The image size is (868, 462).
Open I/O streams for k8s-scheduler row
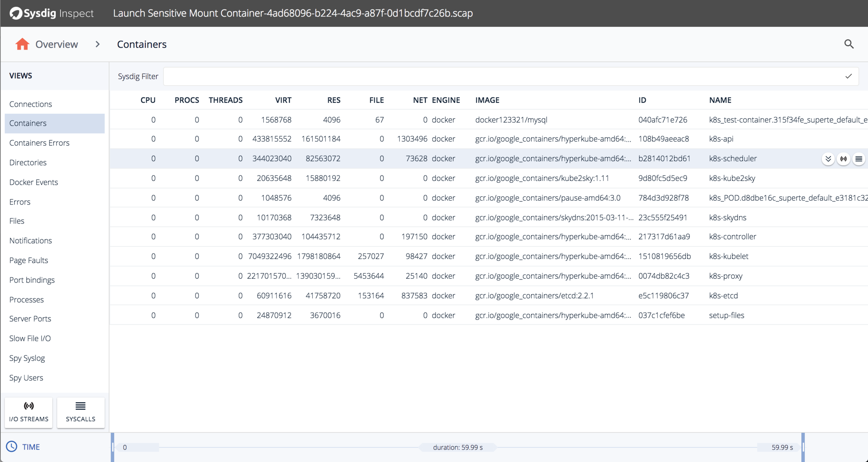[843, 159]
